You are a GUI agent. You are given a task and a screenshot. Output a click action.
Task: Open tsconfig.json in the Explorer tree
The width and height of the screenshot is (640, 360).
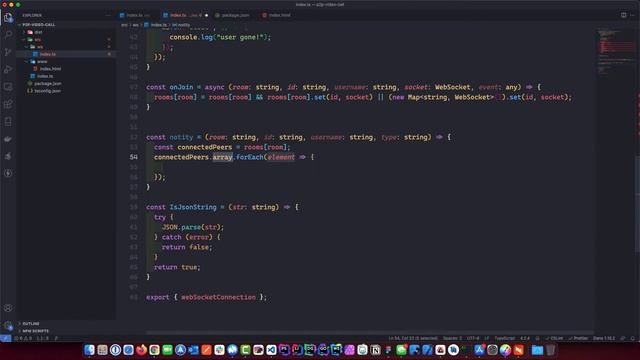(x=65, y=91)
